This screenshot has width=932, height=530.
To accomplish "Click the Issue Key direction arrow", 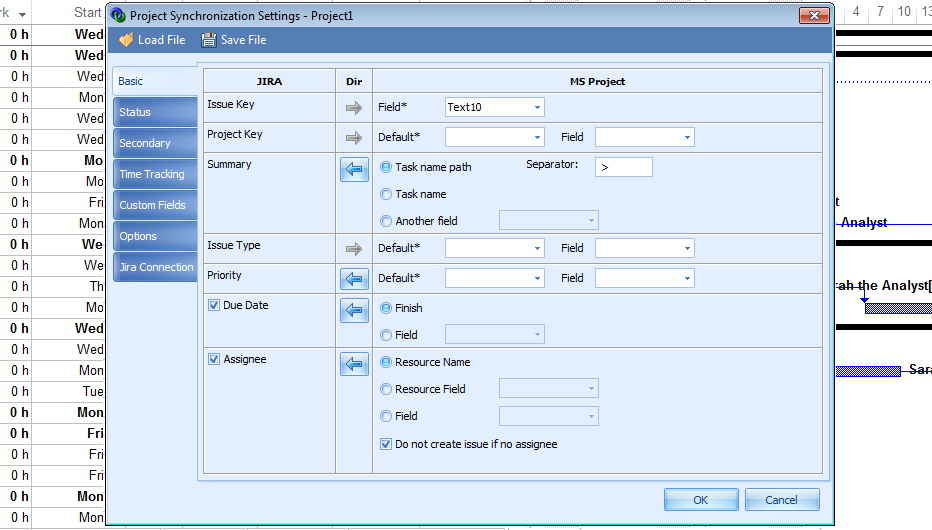I will (354, 107).
